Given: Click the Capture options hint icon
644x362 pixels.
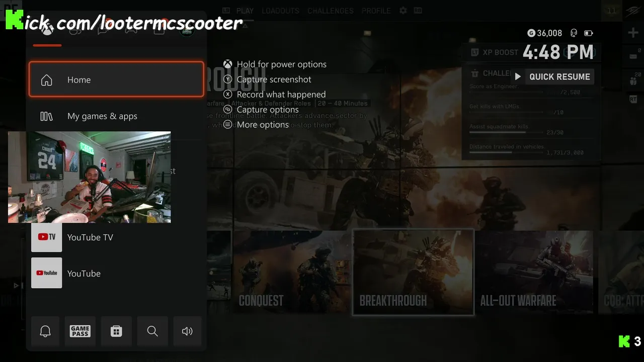Looking at the screenshot, I should [228, 110].
